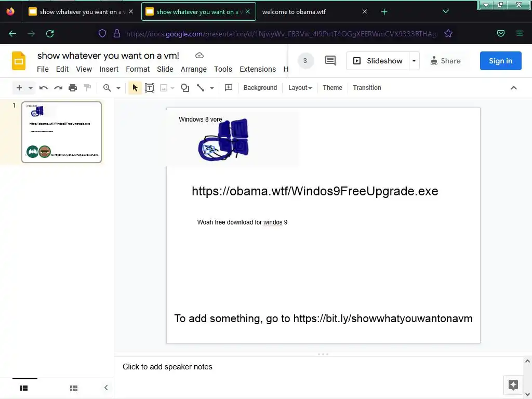Open the Slide menu

click(165, 69)
